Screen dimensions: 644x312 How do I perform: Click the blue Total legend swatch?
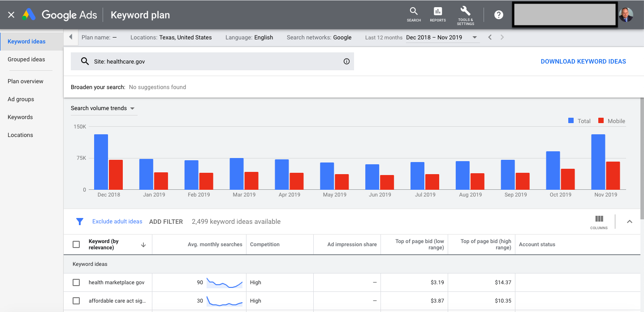click(x=571, y=121)
